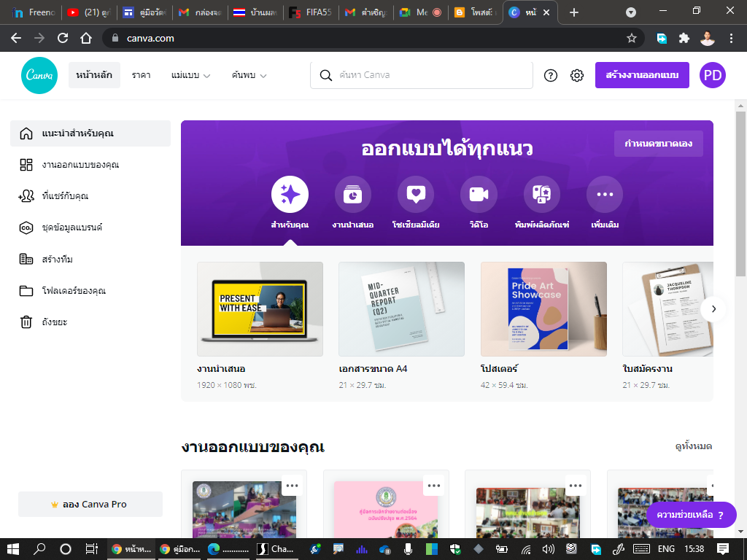Open ชุดข้อมูลแบรนด์ in sidebar
The height and width of the screenshot is (560, 747).
90,227
